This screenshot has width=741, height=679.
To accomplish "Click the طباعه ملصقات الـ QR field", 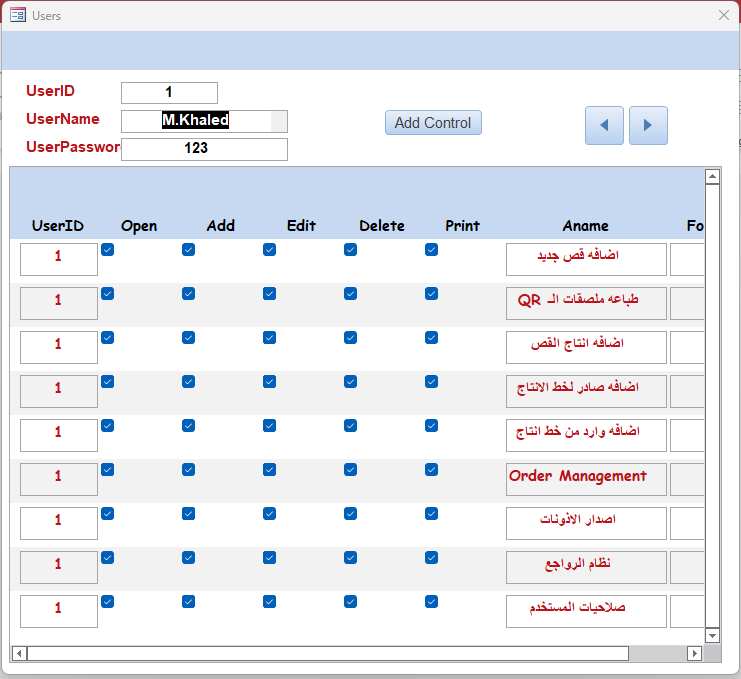I will point(586,303).
